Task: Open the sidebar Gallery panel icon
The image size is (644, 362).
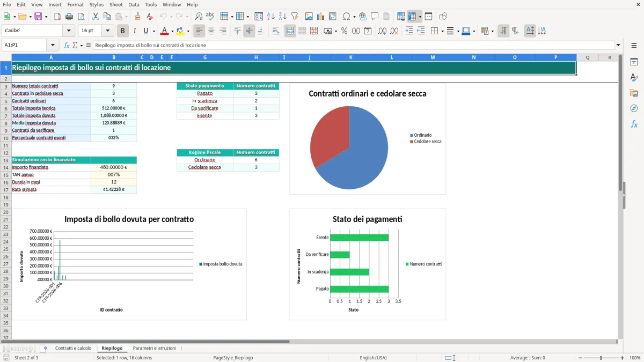Action: click(634, 93)
